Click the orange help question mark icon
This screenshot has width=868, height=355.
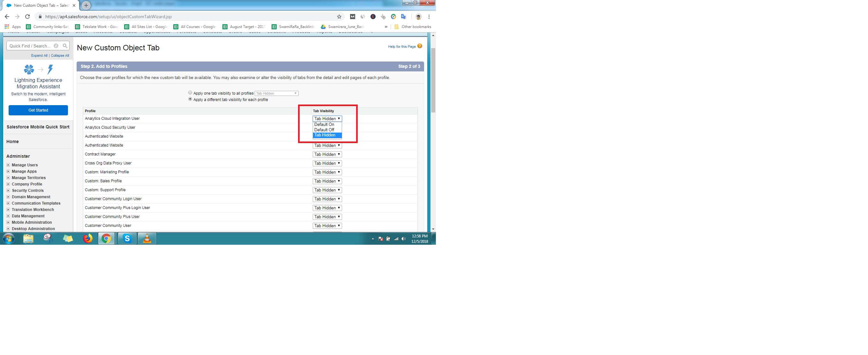tap(420, 46)
